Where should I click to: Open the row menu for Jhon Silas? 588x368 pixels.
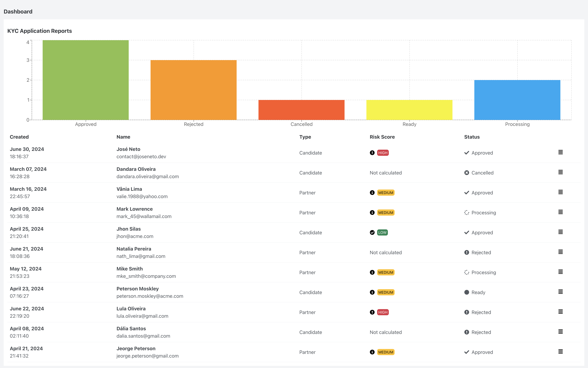[560, 232]
